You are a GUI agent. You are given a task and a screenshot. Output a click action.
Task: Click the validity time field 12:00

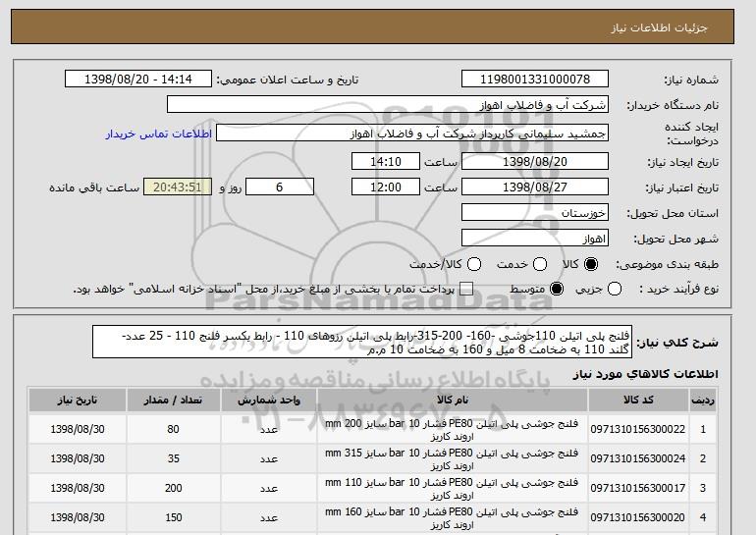[386, 187]
